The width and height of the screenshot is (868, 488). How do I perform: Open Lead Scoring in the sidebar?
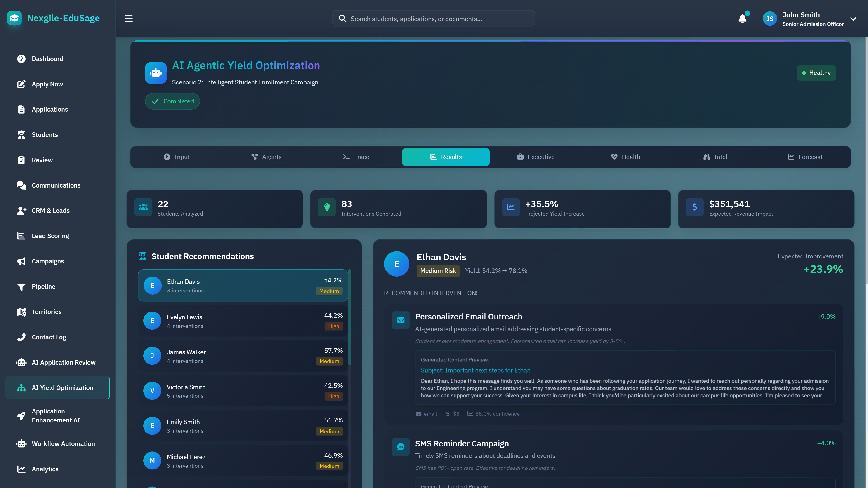click(50, 236)
